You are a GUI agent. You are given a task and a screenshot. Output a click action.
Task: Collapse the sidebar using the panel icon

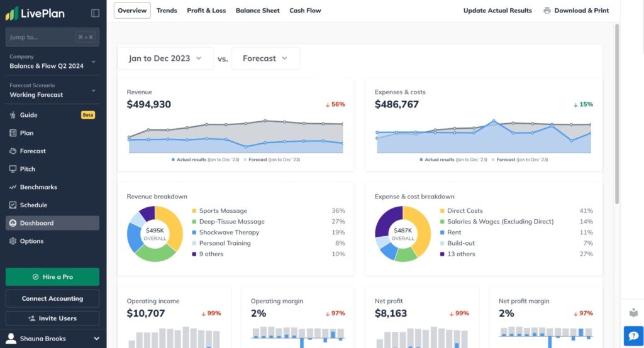tap(95, 13)
